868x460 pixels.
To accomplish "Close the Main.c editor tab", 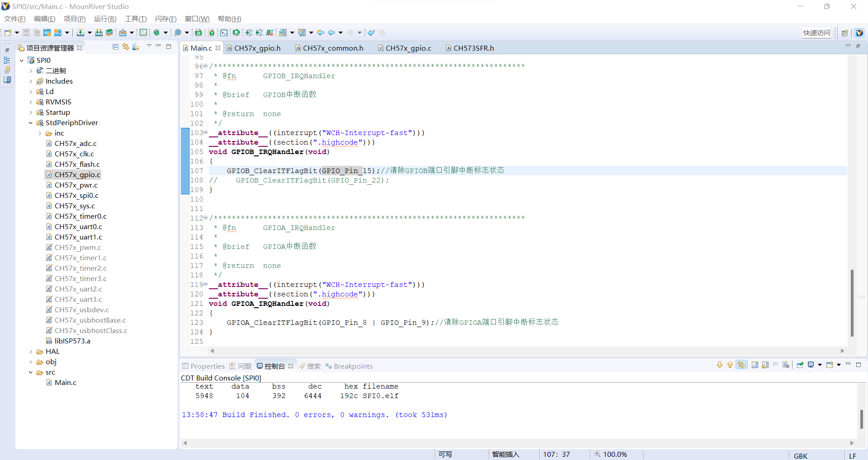I will (x=218, y=48).
